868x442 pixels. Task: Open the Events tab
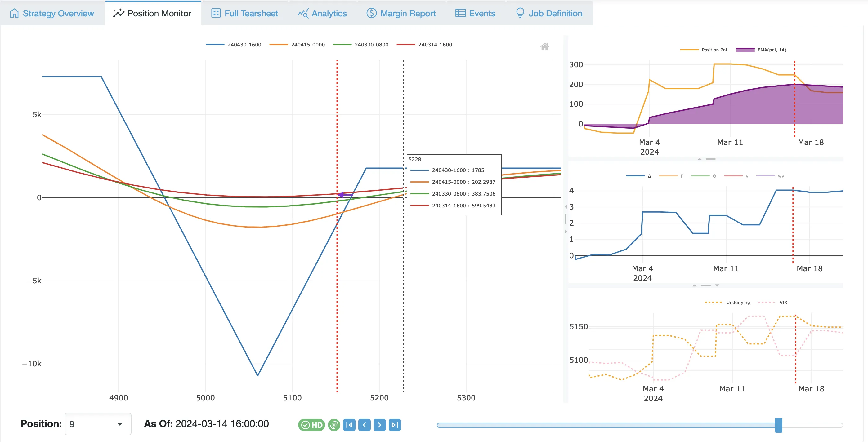pos(475,13)
